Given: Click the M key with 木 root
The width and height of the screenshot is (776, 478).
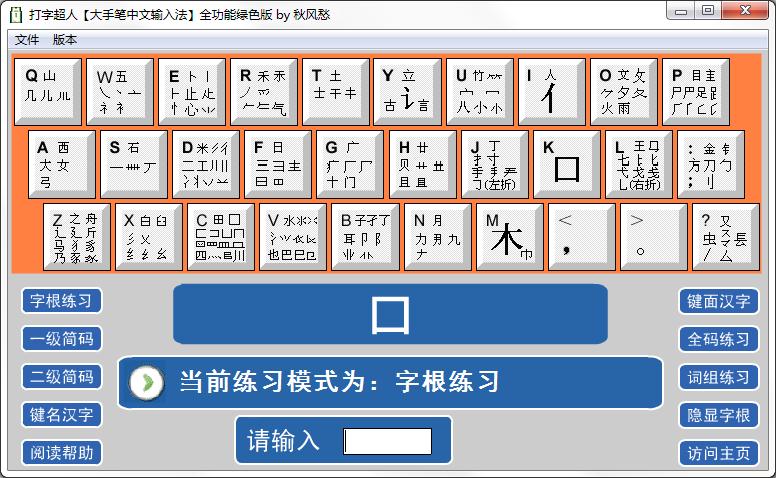Looking at the screenshot, I should 510,237.
